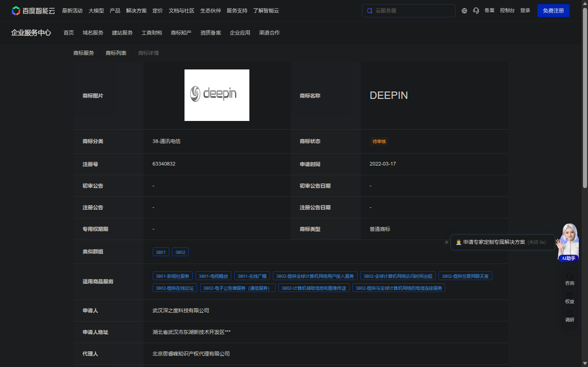Open the 产品 menu
The image size is (588, 367).
click(x=115, y=11)
